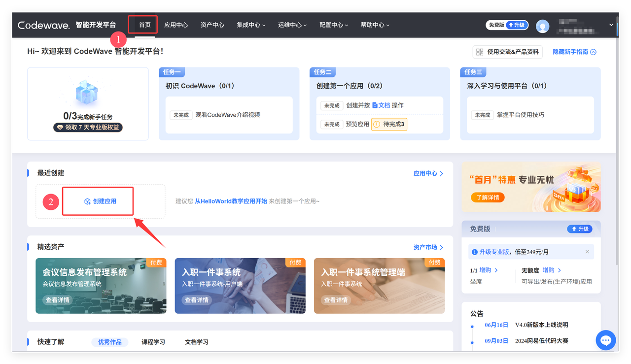Switch to the 文档学习 tab

coord(197,342)
